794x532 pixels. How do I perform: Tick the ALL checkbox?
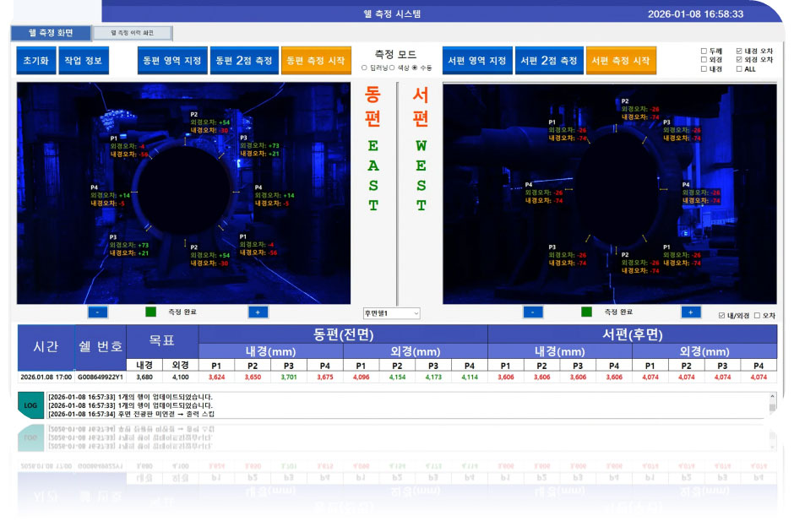739,69
